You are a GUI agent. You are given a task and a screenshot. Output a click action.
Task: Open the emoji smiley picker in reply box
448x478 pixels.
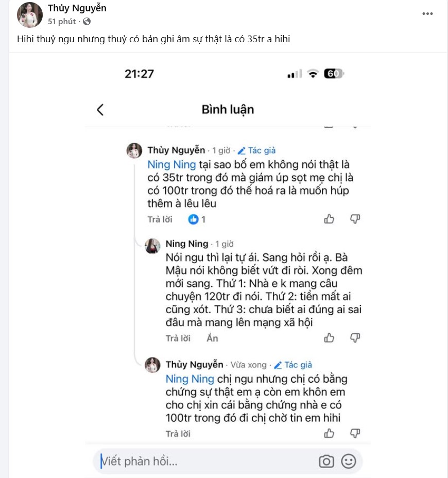(x=349, y=461)
